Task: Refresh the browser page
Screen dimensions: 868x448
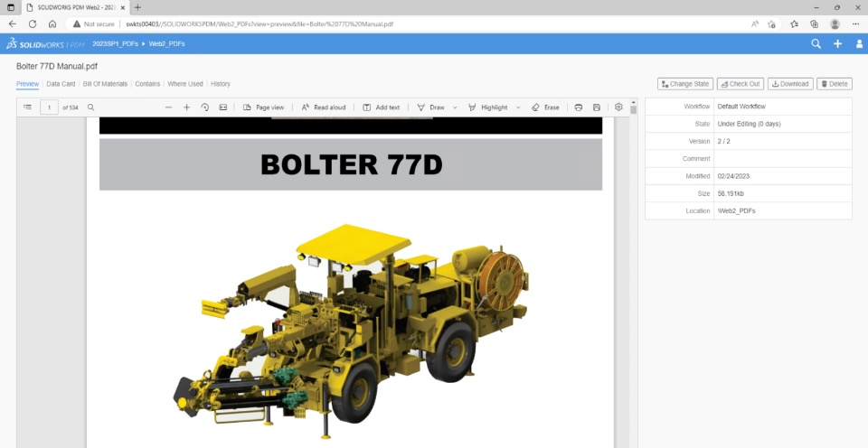Action: tap(33, 23)
